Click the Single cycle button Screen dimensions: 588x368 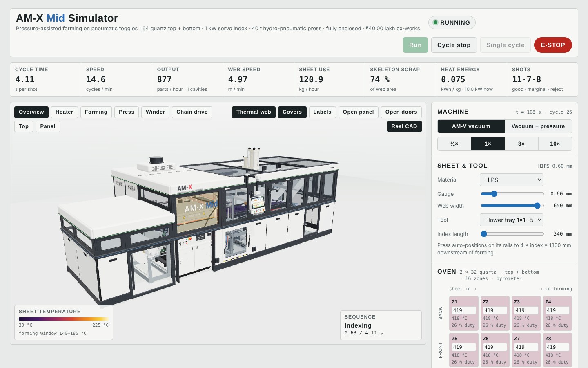tap(506, 45)
